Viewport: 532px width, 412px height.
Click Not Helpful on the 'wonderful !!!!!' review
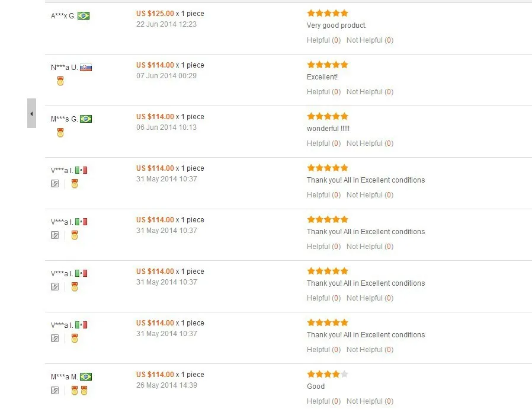pyautogui.click(x=370, y=143)
